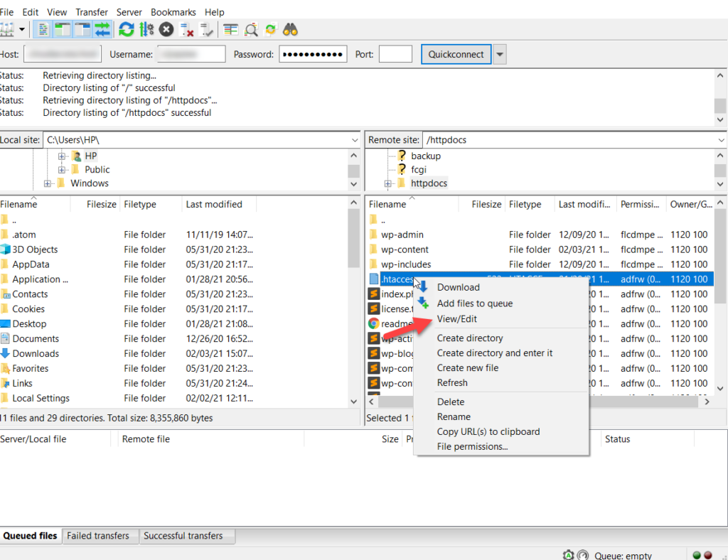Select wp-includes remote folder

[406, 264]
